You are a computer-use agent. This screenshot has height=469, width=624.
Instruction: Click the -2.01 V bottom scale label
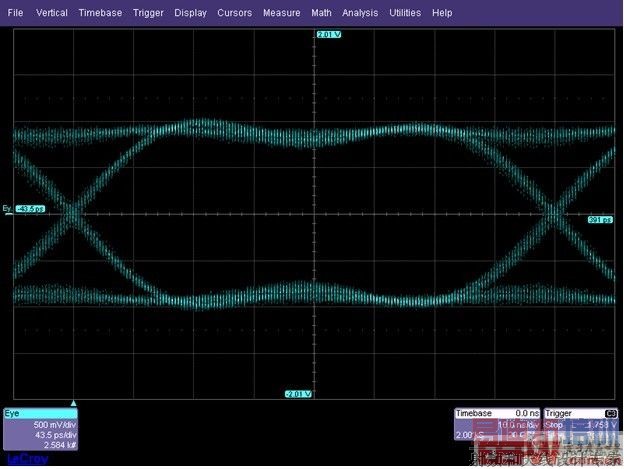(298, 394)
